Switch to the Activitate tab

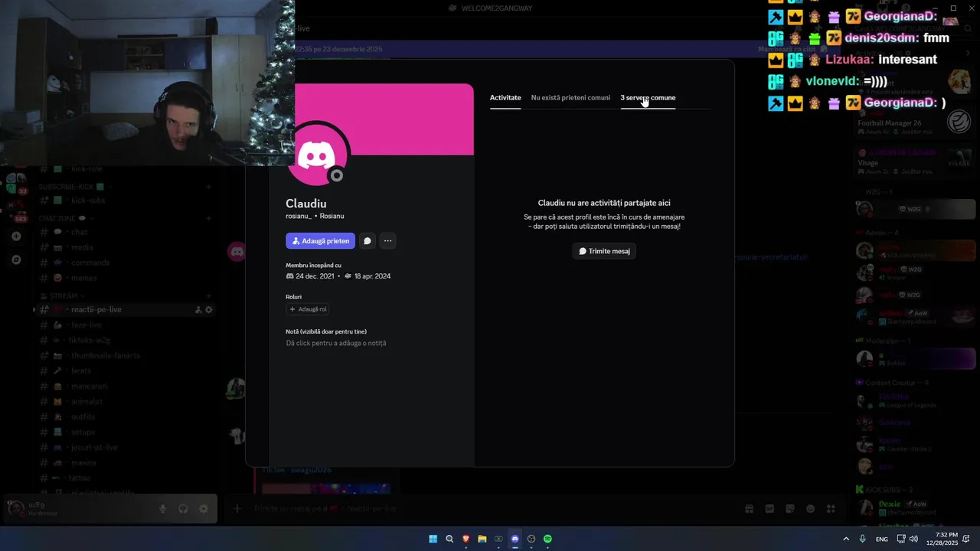pos(505,98)
